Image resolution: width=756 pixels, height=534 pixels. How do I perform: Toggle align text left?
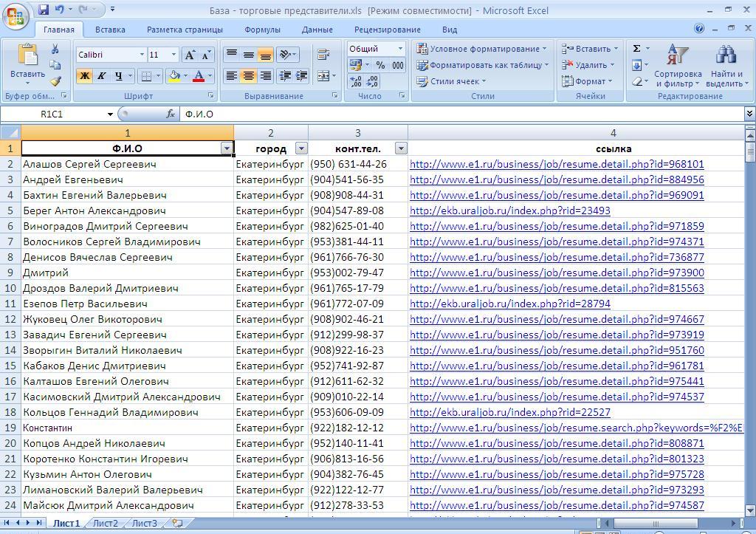click(x=231, y=76)
